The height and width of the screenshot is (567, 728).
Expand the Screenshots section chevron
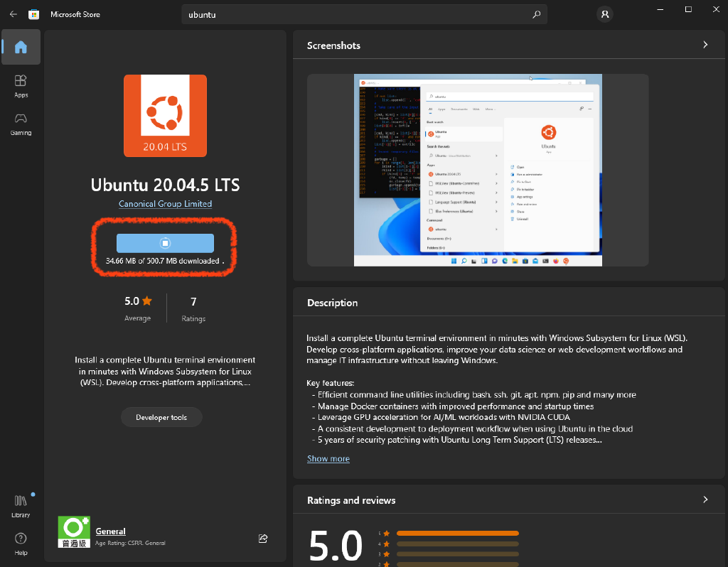point(705,44)
